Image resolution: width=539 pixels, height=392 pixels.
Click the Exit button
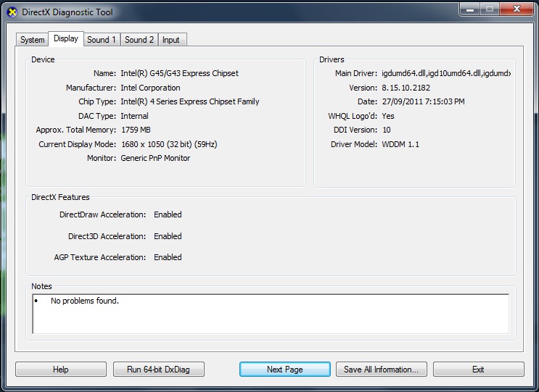pos(479,370)
